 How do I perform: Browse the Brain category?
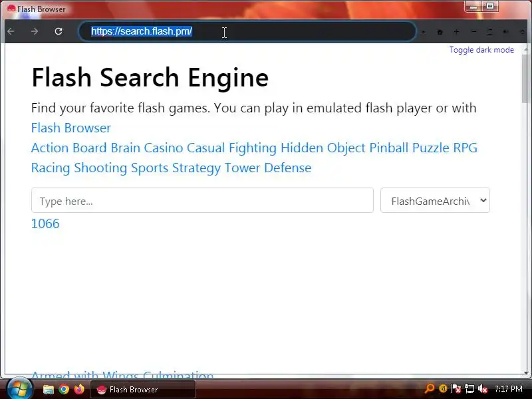(125, 148)
